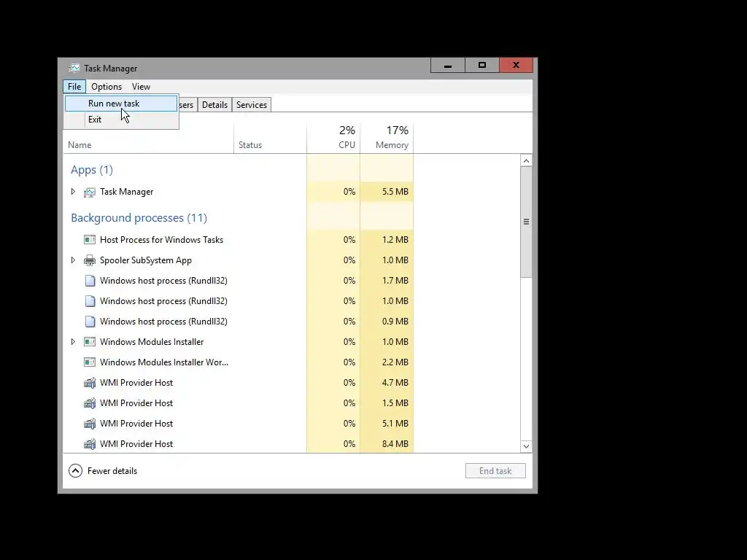Click the Fewer details label

[112, 471]
